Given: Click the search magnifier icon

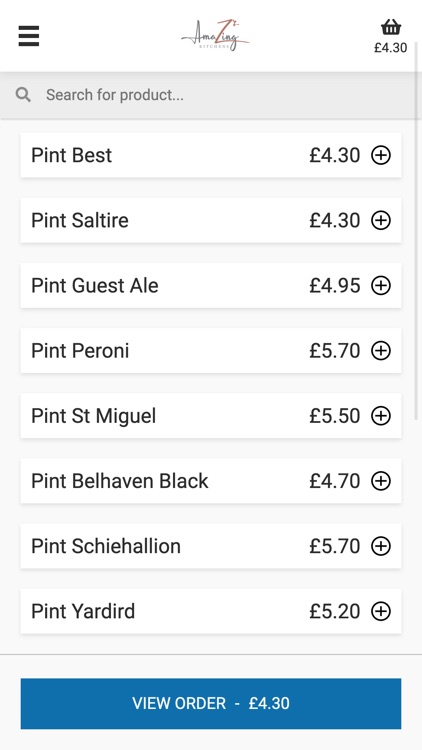Looking at the screenshot, I should click(x=23, y=95).
